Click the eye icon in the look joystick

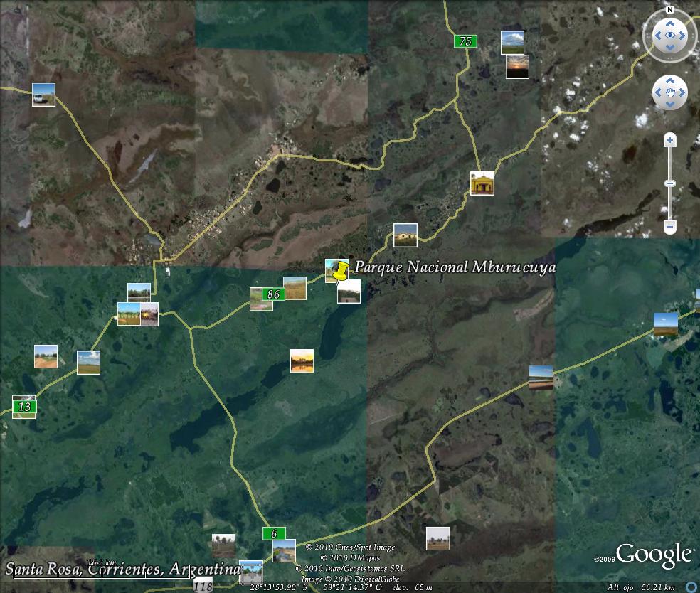pyautogui.click(x=669, y=35)
